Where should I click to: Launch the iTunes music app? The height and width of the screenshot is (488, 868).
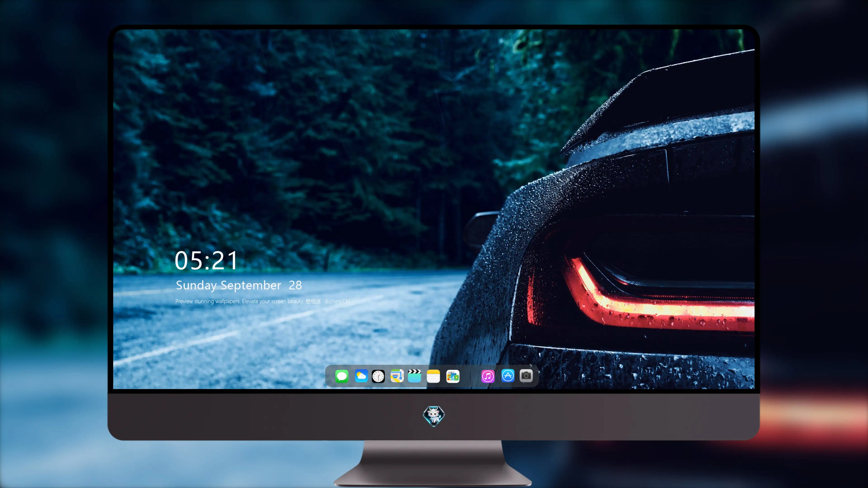pyautogui.click(x=488, y=376)
